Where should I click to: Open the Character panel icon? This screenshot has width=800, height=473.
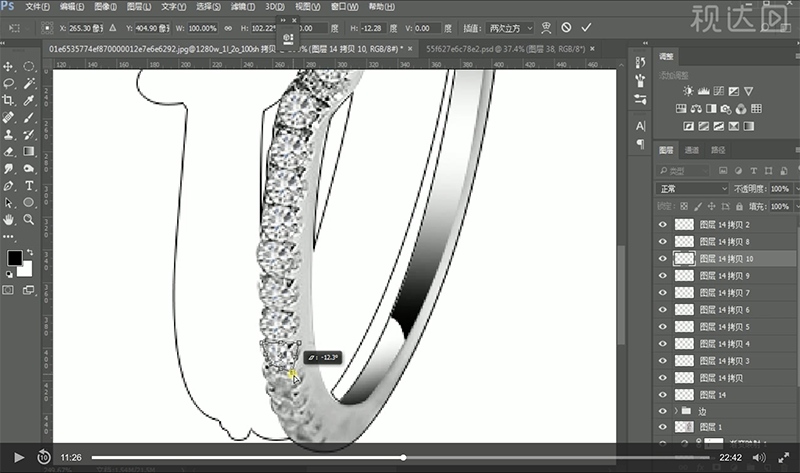640,126
